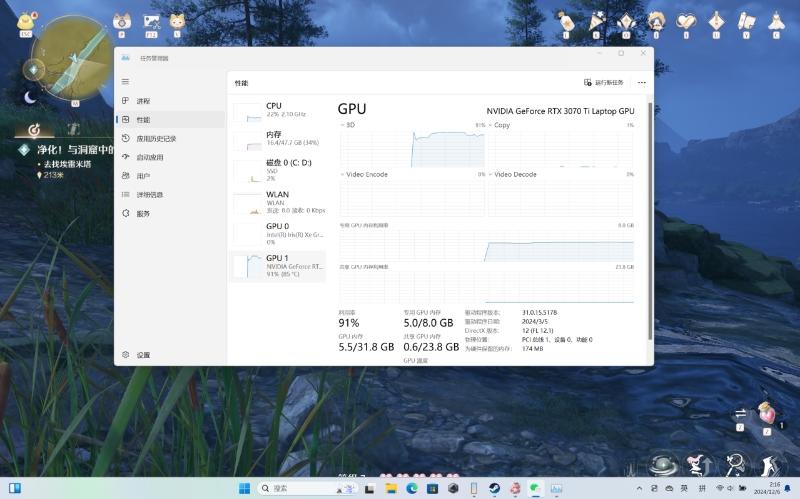Click the game wand skill icon

click(734, 464)
